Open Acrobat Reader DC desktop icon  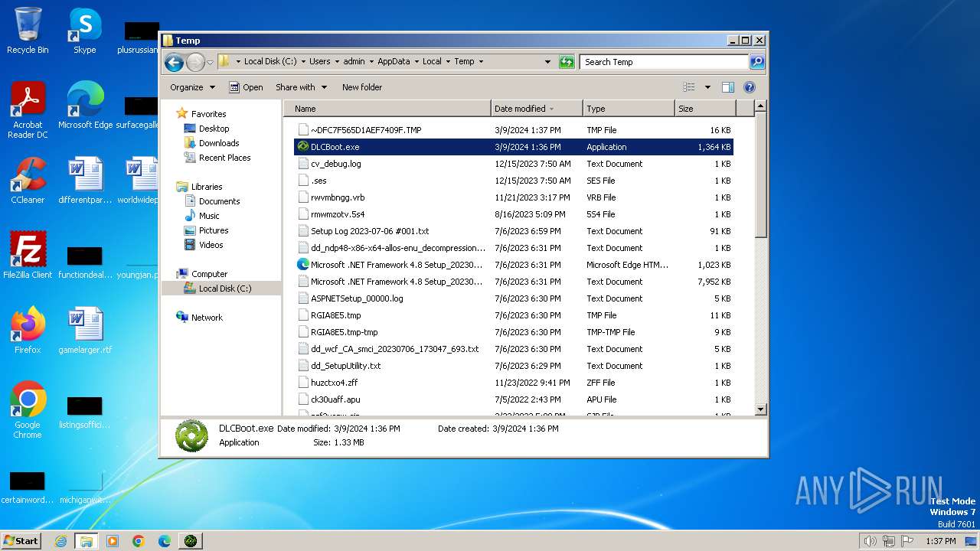[x=28, y=110]
